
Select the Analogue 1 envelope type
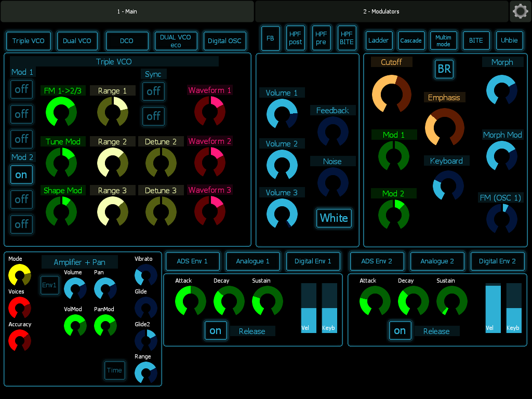coord(253,261)
